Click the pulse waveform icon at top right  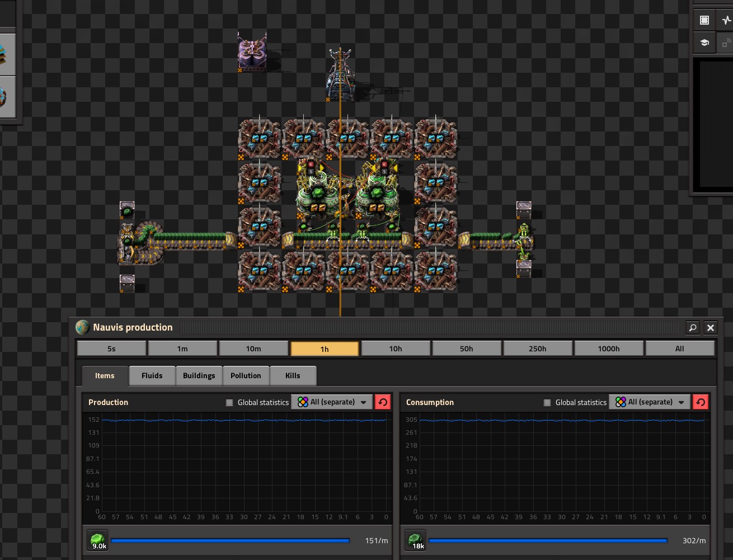click(x=726, y=20)
